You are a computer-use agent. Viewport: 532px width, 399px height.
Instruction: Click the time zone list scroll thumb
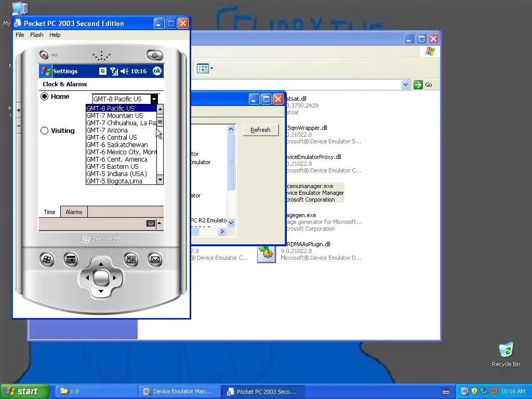click(160, 122)
